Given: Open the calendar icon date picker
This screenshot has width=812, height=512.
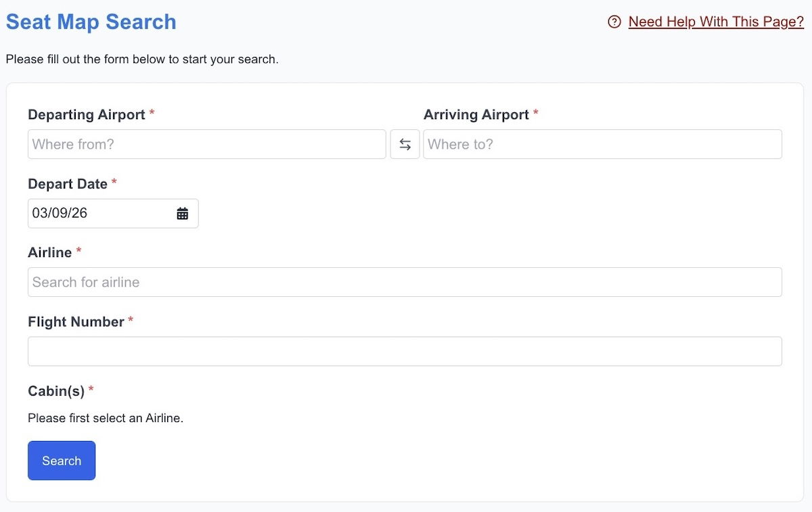Looking at the screenshot, I should 182,214.
